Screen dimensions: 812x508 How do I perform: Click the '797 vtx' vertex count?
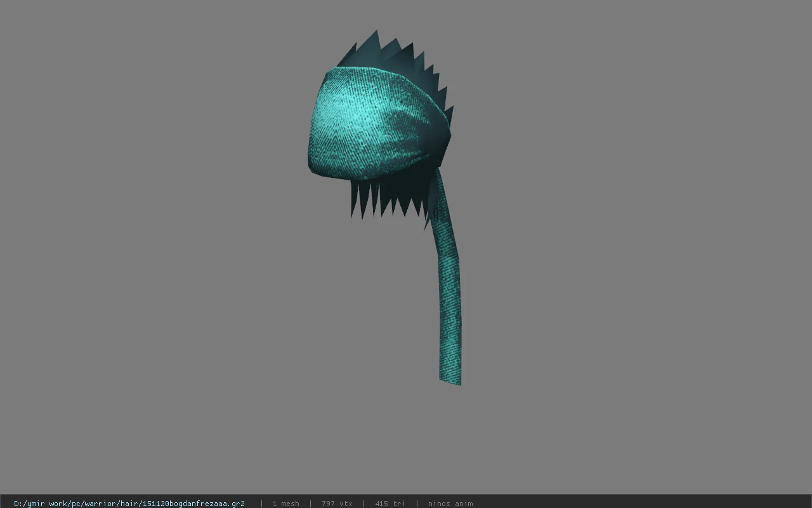click(x=337, y=504)
